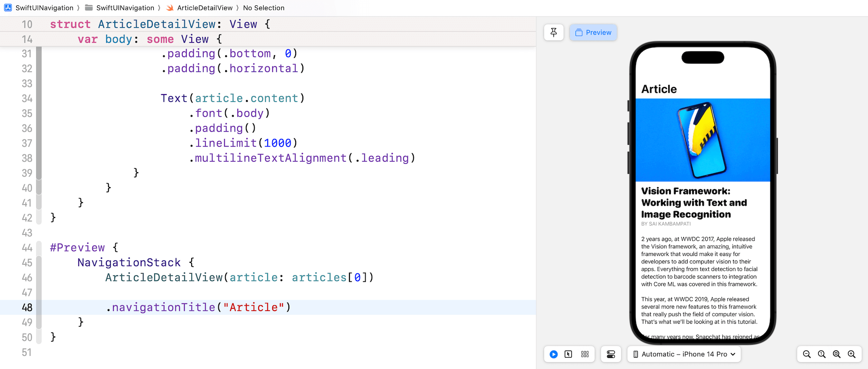
Task: Click line number 48 in the gutter
Action: click(27, 307)
